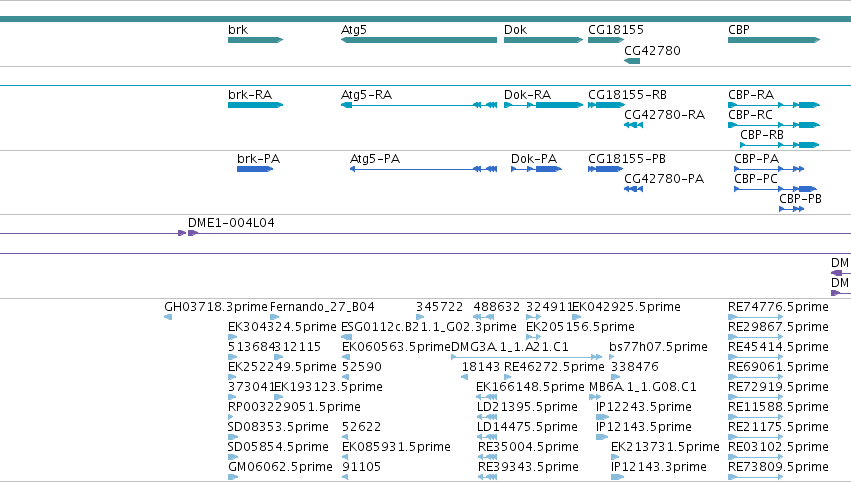The image size is (851, 482).
Task: Select the brk gene arrow glyph
Action: (x=256, y=40)
